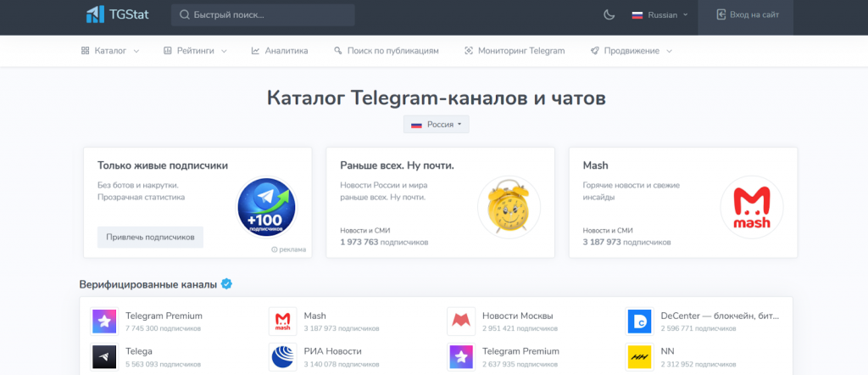Open the Mash featured card title

pyautogui.click(x=595, y=165)
